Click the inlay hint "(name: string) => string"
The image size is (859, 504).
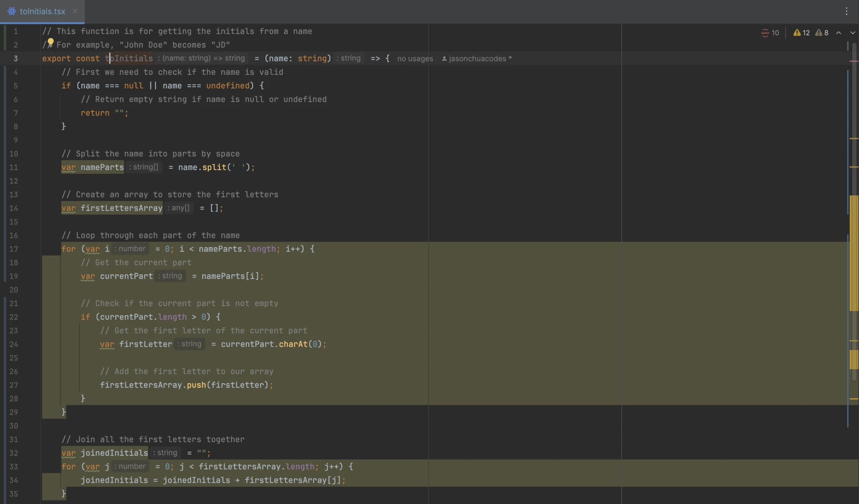click(201, 58)
